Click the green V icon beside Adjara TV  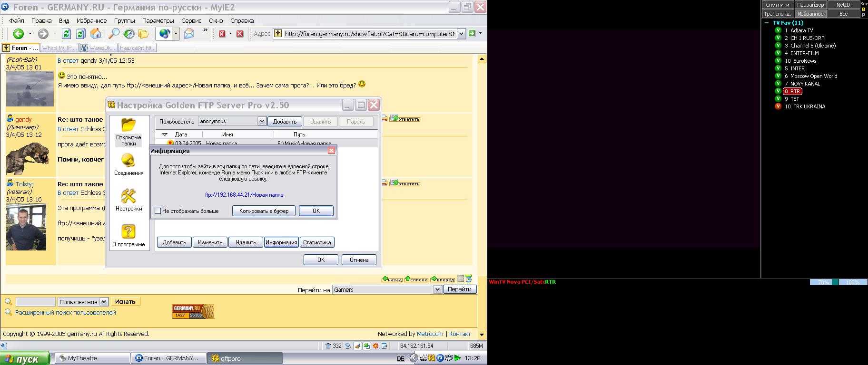tap(779, 30)
